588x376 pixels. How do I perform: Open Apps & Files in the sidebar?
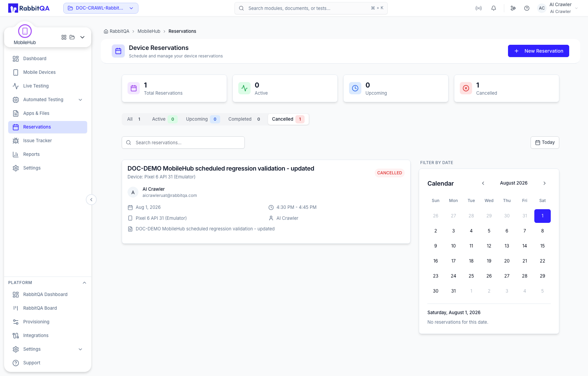click(x=48, y=113)
